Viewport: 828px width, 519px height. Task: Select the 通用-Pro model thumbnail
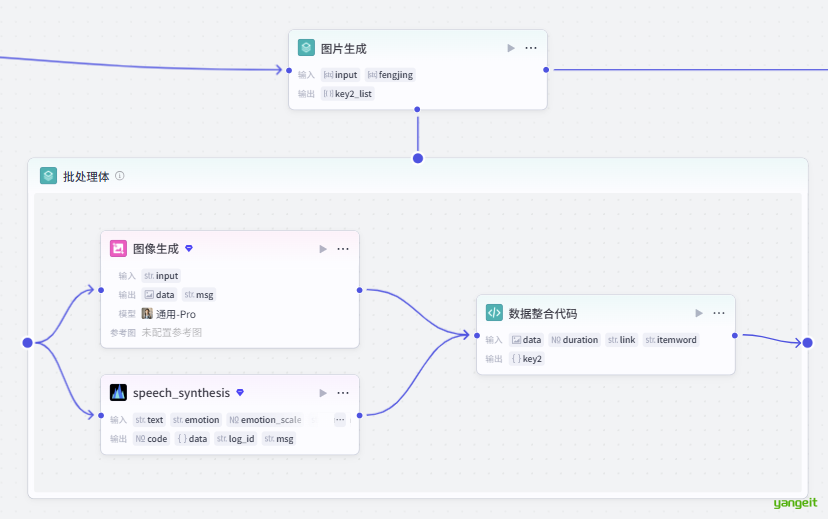click(147, 314)
